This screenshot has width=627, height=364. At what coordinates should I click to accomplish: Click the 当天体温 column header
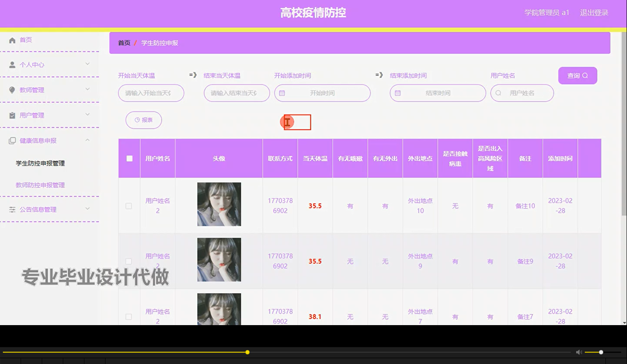315,159
